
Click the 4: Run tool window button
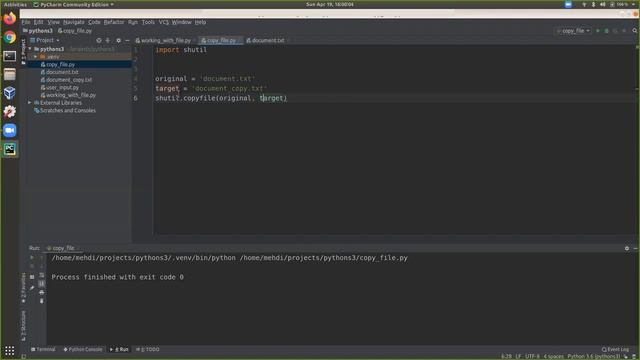click(119, 349)
